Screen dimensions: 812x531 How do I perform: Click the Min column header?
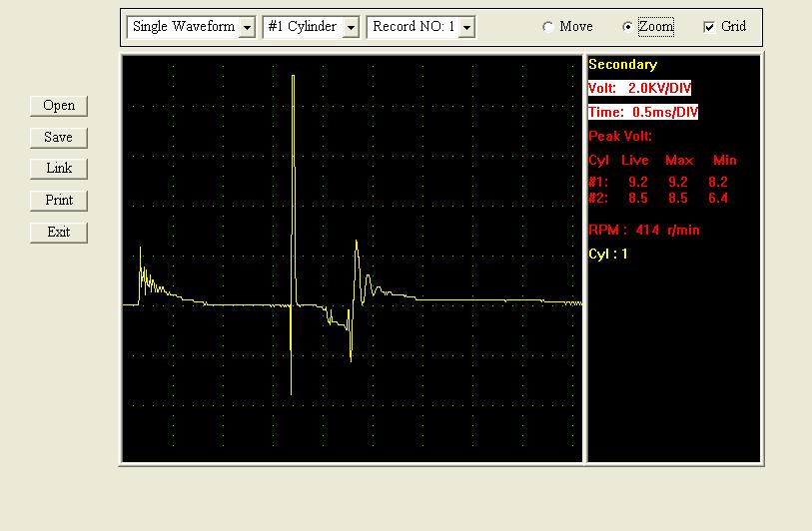point(725,161)
